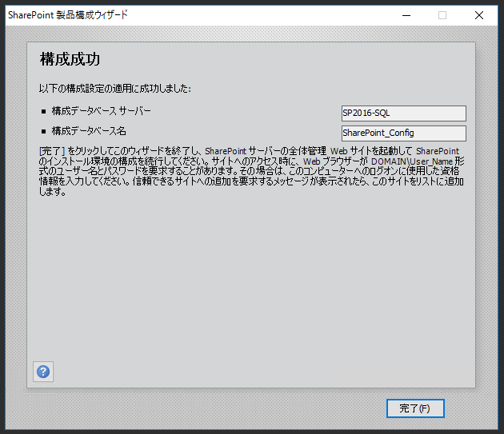Image resolution: width=504 pixels, height=434 pixels.
Task: Click the 構成データベース サーバー label
Action: 102,111
